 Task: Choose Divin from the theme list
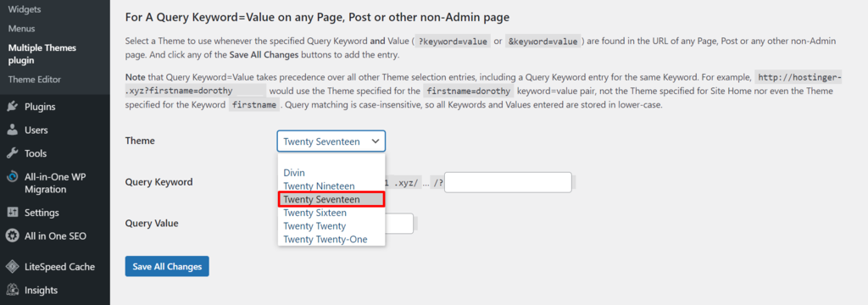[294, 173]
